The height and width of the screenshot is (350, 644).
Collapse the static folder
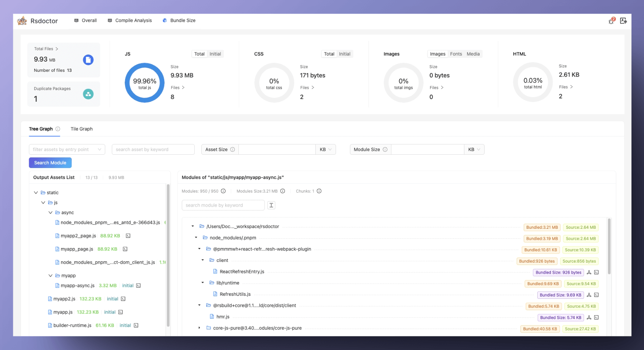[x=36, y=193]
